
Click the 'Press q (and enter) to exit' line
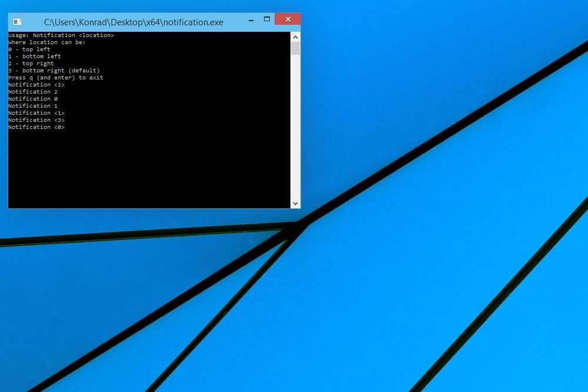coord(56,78)
